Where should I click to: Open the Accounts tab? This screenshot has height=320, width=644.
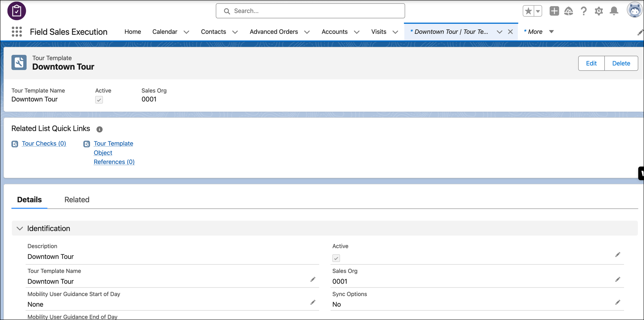[x=335, y=32]
